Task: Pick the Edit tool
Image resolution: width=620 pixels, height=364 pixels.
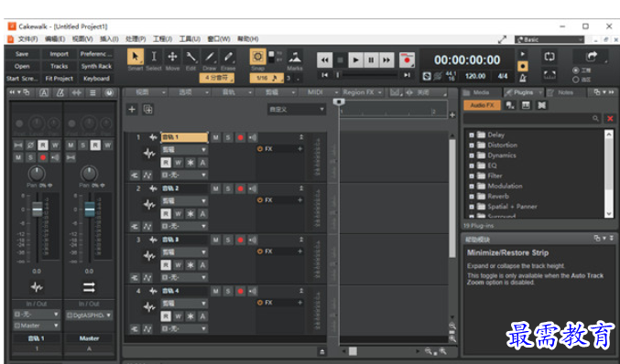Action: click(x=191, y=57)
